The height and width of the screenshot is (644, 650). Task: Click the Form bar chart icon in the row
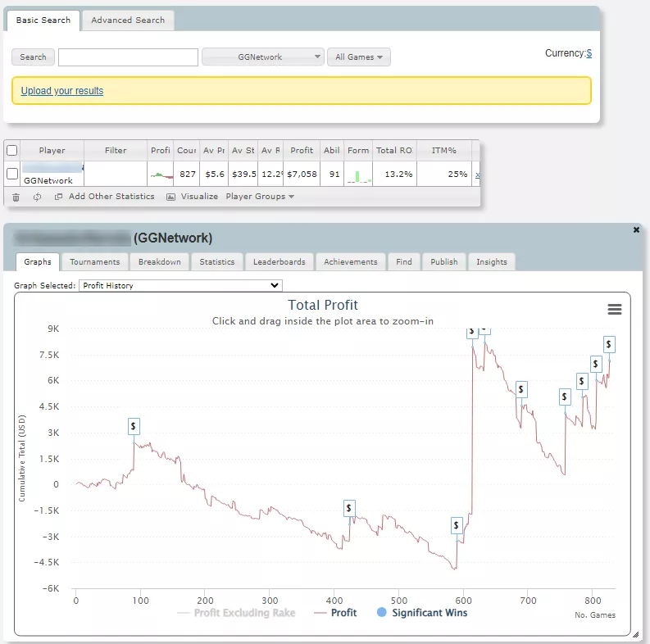tap(357, 175)
